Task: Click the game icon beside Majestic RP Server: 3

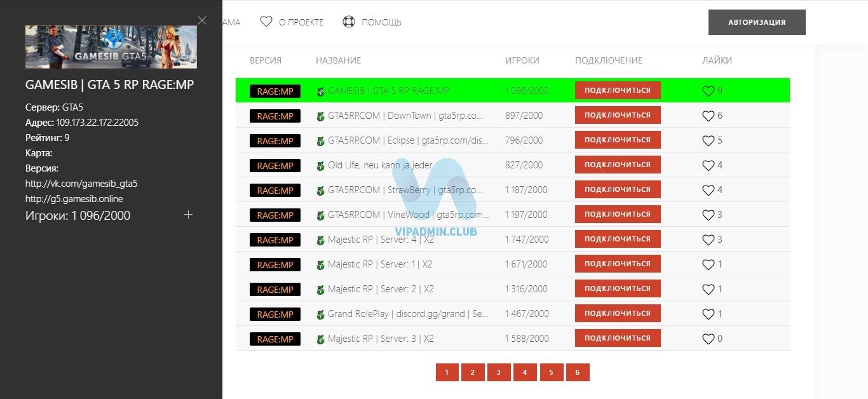Action: [320, 339]
